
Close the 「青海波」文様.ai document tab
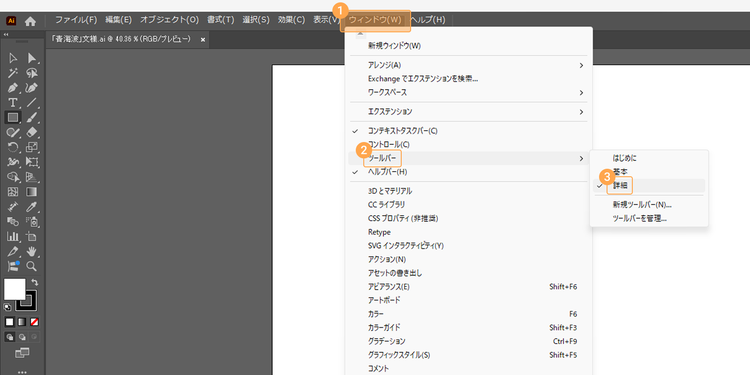tap(203, 40)
